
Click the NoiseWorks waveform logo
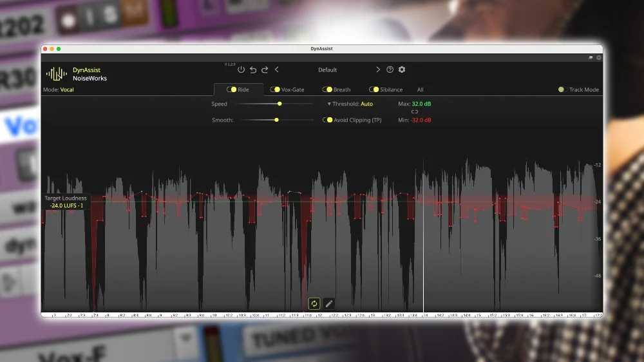(56, 74)
